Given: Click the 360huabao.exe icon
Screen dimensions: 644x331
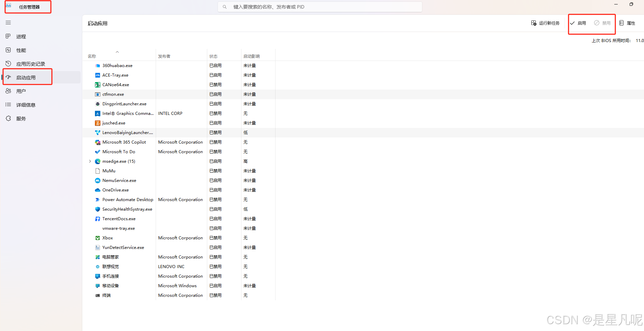Looking at the screenshot, I should pyautogui.click(x=98, y=66).
